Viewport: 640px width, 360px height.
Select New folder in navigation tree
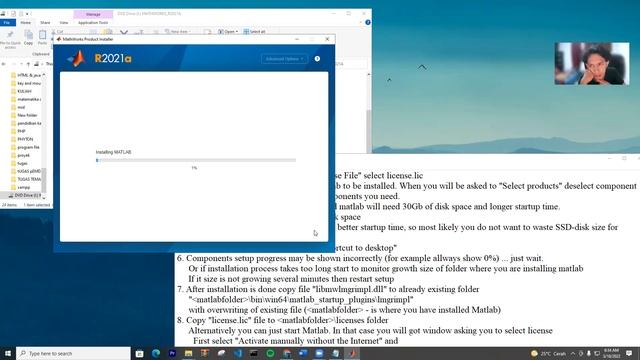(x=24, y=115)
